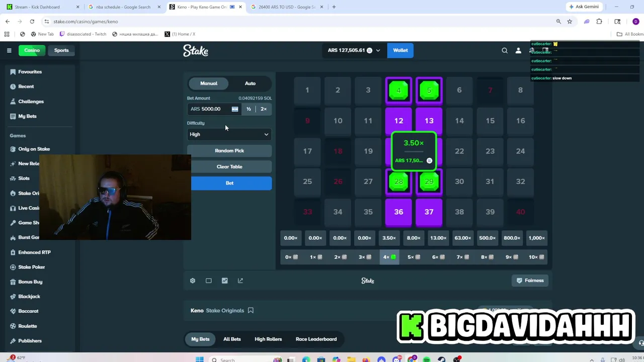Screen dimensions: 644x362
Task: Open the Difficulty High dropdown
Action: coord(229,134)
